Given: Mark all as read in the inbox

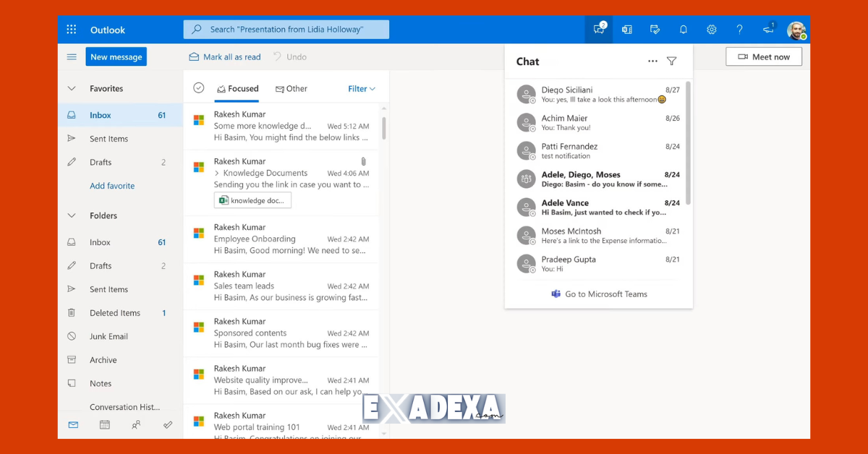Looking at the screenshot, I should click(224, 56).
